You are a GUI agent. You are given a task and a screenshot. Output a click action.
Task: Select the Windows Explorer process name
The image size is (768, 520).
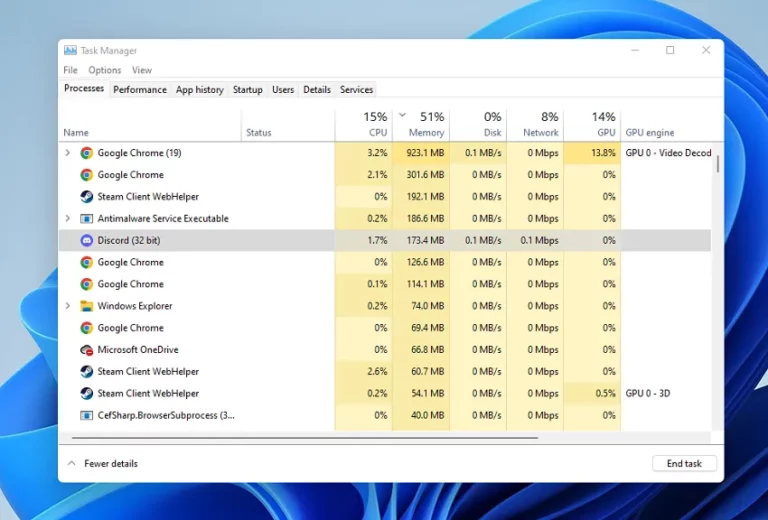(x=135, y=306)
